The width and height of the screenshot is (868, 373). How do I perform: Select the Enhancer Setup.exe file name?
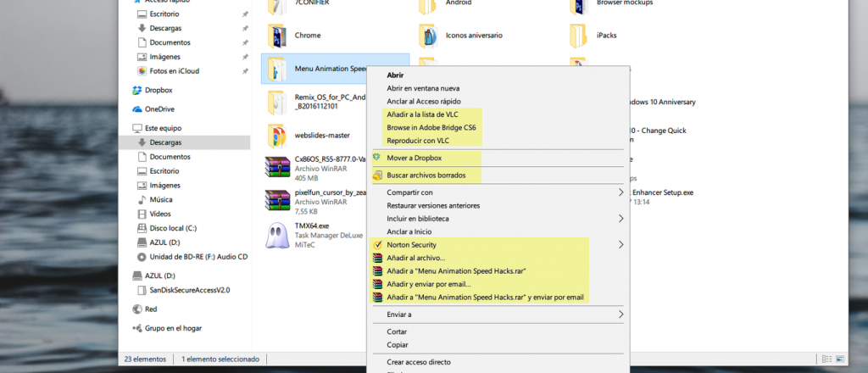pyautogui.click(x=661, y=192)
